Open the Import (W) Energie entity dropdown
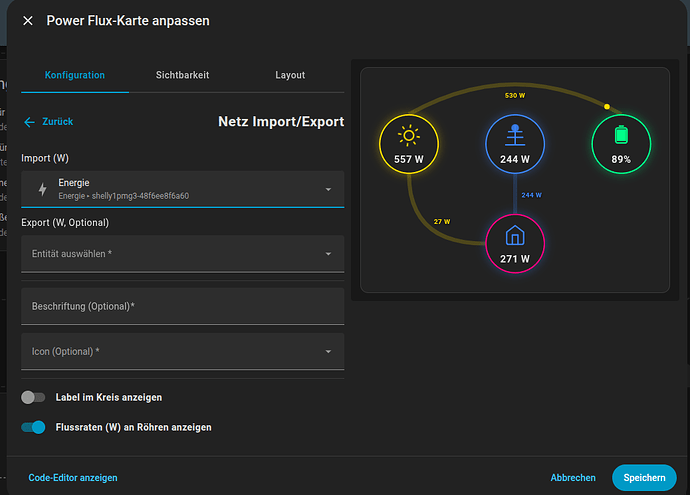Screen dimensions: 690x495 (183, 189)
